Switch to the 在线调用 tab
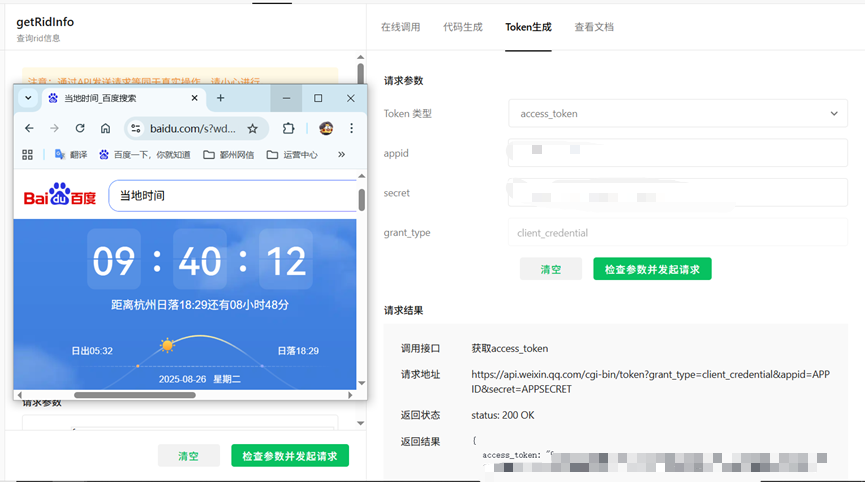Viewport: 865px width, 482px height. coord(400,27)
